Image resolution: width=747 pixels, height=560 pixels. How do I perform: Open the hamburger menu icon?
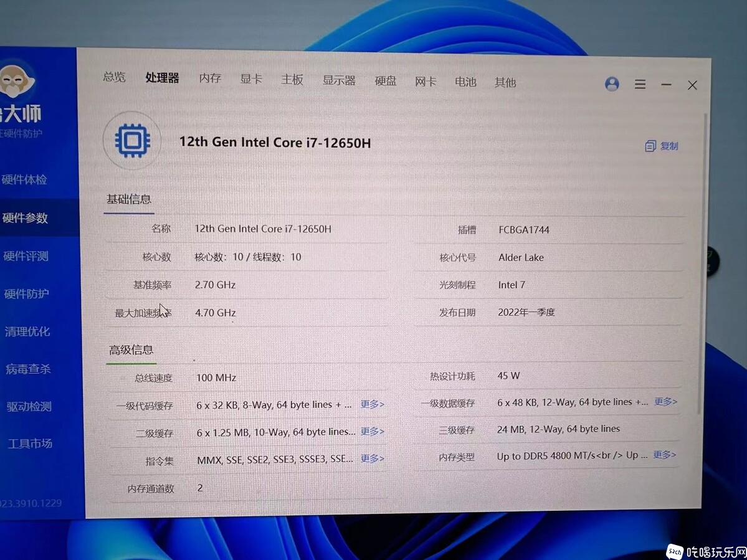[640, 85]
